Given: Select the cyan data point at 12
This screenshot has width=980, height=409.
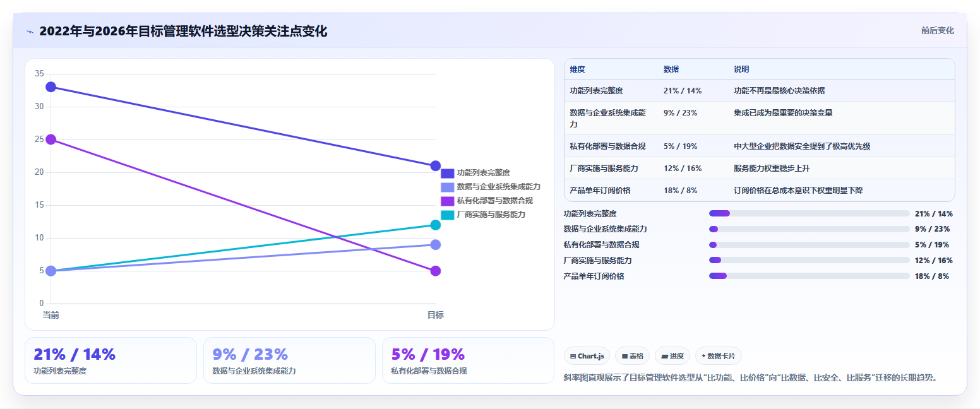Looking at the screenshot, I should pyautogui.click(x=435, y=225).
